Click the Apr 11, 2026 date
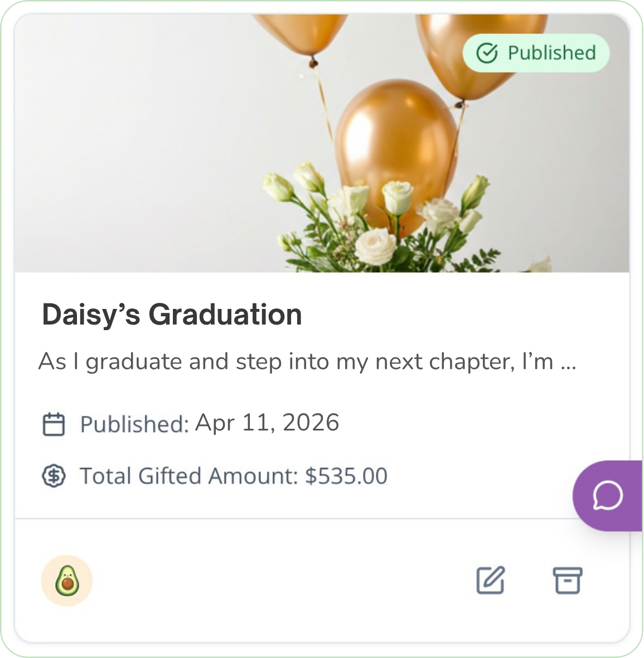 pyautogui.click(x=267, y=423)
